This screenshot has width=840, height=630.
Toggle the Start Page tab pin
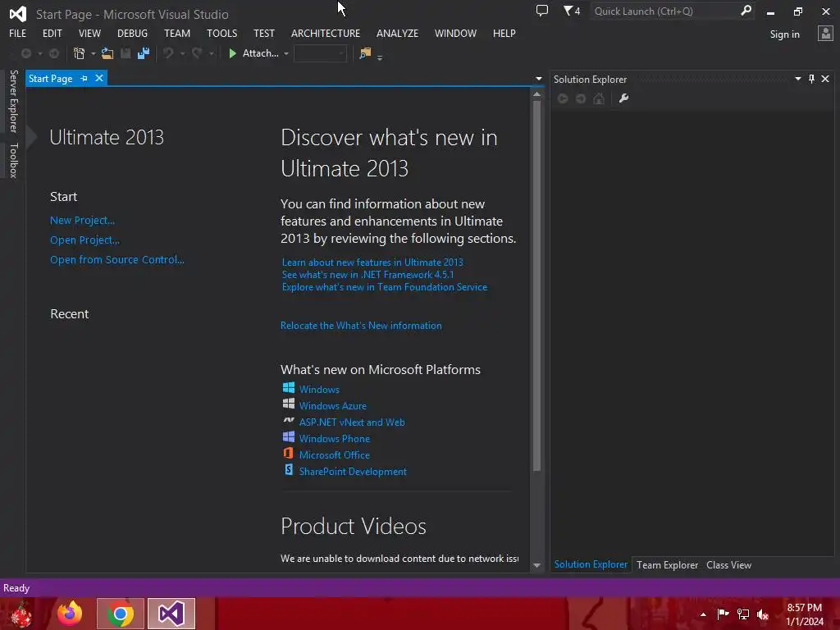84,79
